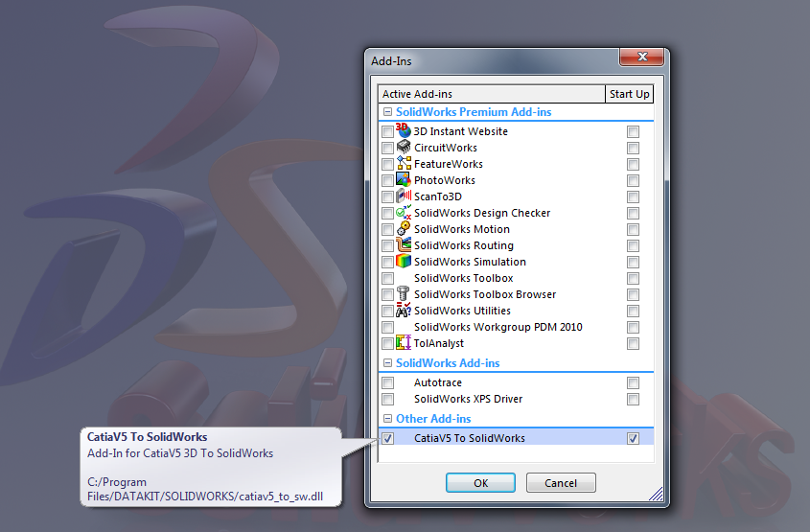810x532 pixels.
Task: Select the Autotrace label
Action: (x=437, y=382)
